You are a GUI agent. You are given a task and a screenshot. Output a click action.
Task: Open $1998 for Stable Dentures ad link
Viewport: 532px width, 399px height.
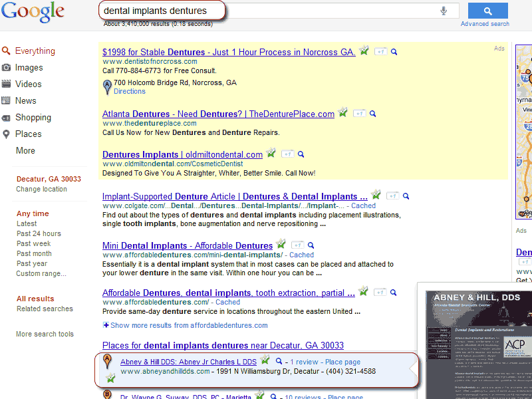point(229,53)
